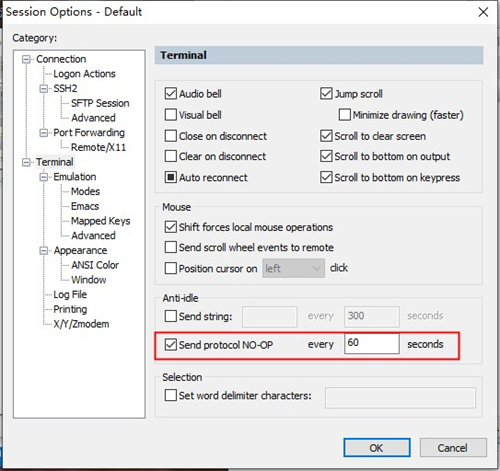Image resolution: width=500 pixels, height=471 pixels.
Task: Open the ANSI Color category
Action: point(95,265)
